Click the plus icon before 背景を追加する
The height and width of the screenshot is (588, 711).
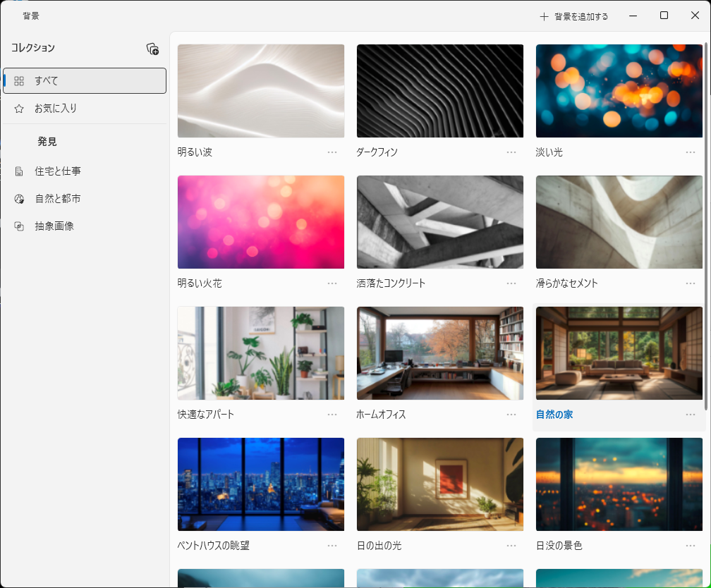[x=544, y=17]
